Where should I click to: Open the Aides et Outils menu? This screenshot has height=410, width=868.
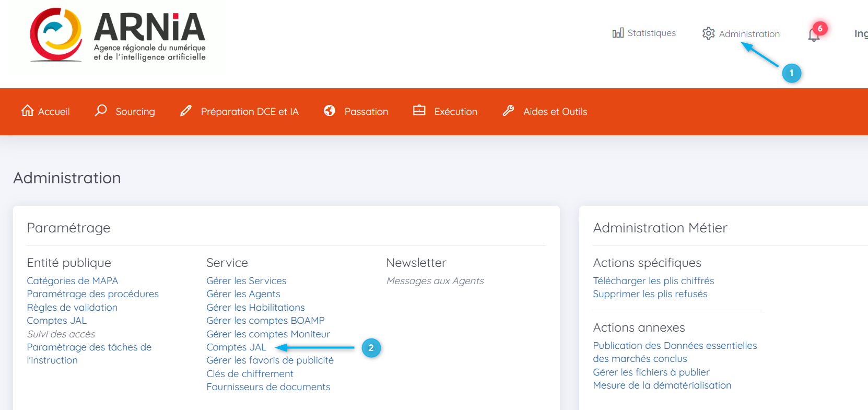pos(555,112)
